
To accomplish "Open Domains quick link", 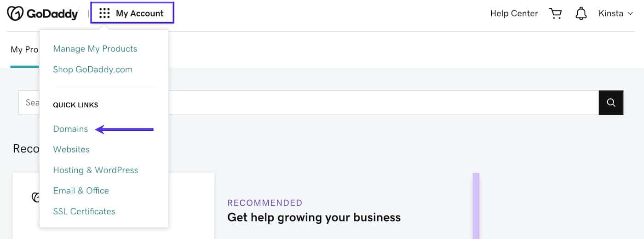I will [70, 129].
